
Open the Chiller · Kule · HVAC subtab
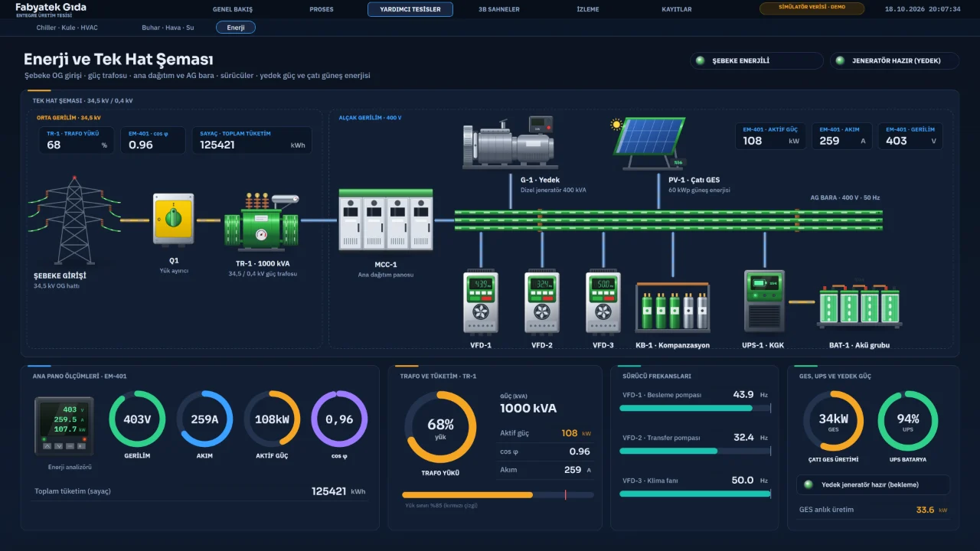pyautogui.click(x=67, y=28)
